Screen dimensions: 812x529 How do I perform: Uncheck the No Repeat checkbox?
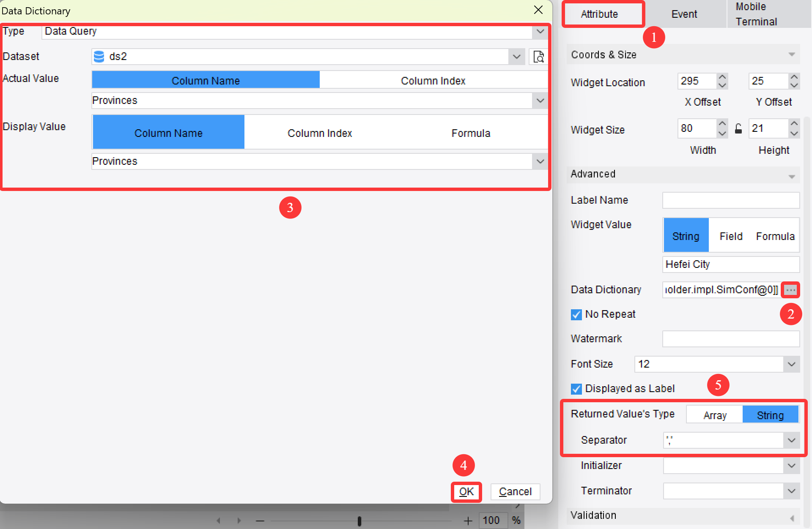coord(576,314)
